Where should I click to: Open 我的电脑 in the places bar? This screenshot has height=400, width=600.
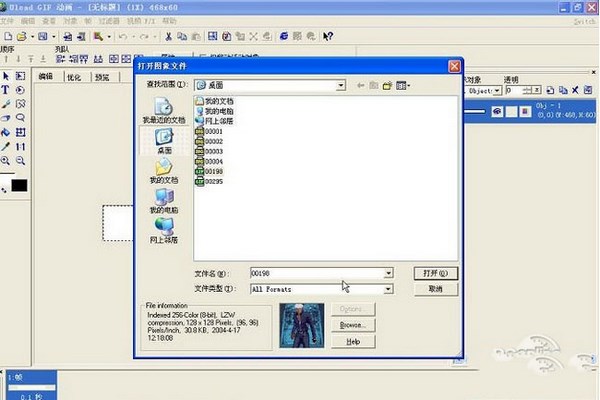point(163,200)
